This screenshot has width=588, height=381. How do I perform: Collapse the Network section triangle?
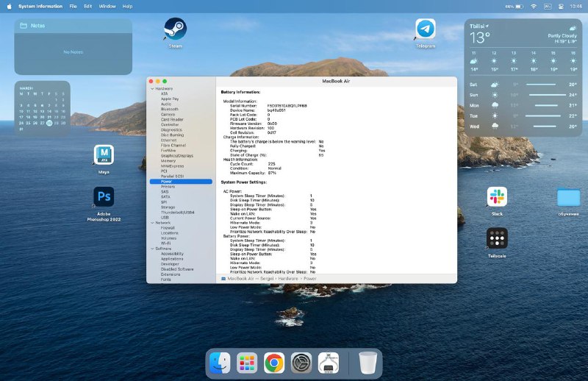coord(152,223)
